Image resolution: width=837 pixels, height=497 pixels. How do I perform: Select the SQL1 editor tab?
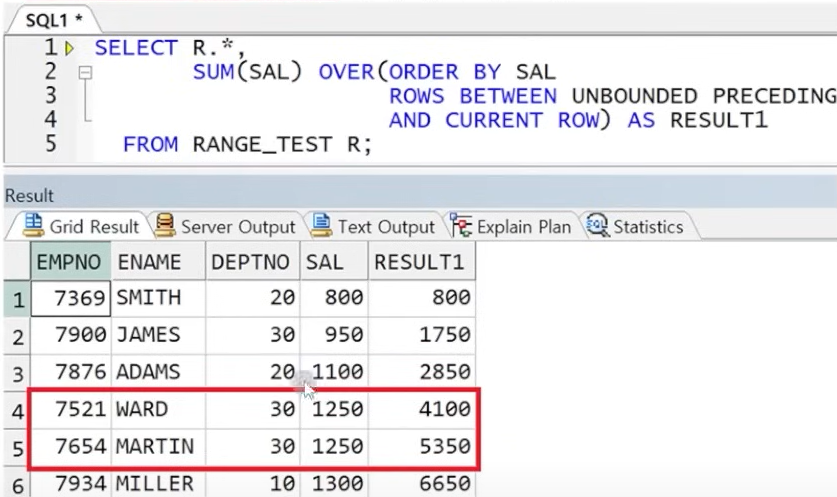54,20
